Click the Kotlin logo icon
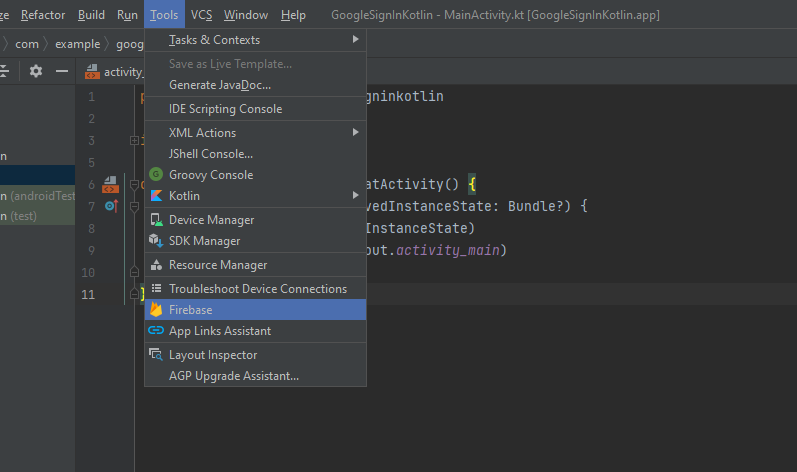Screen dimensions: 797x472 (156, 196)
